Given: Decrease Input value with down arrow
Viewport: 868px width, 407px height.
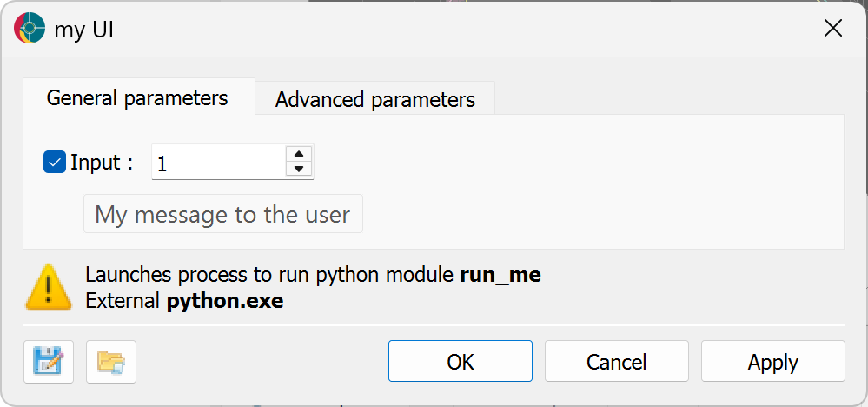Looking at the screenshot, I should point(299,169).
